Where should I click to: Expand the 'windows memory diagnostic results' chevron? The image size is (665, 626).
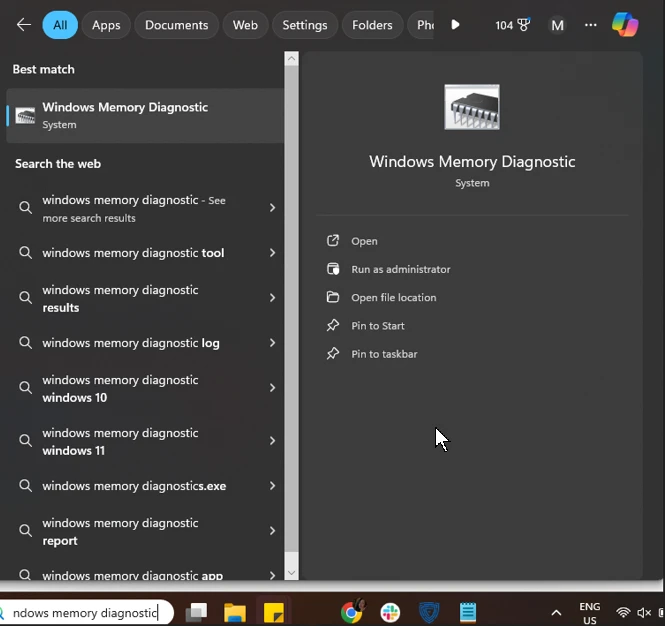click(272, 298)
